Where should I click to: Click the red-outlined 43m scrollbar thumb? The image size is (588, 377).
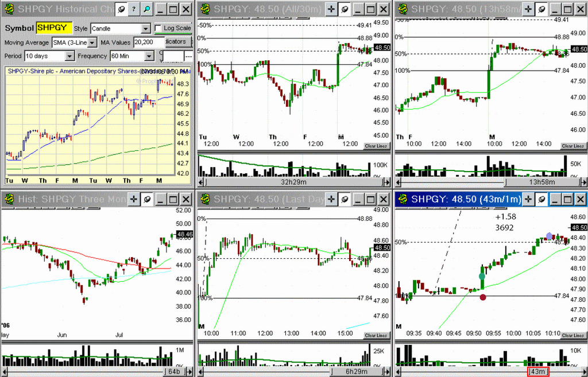(538, 372)
